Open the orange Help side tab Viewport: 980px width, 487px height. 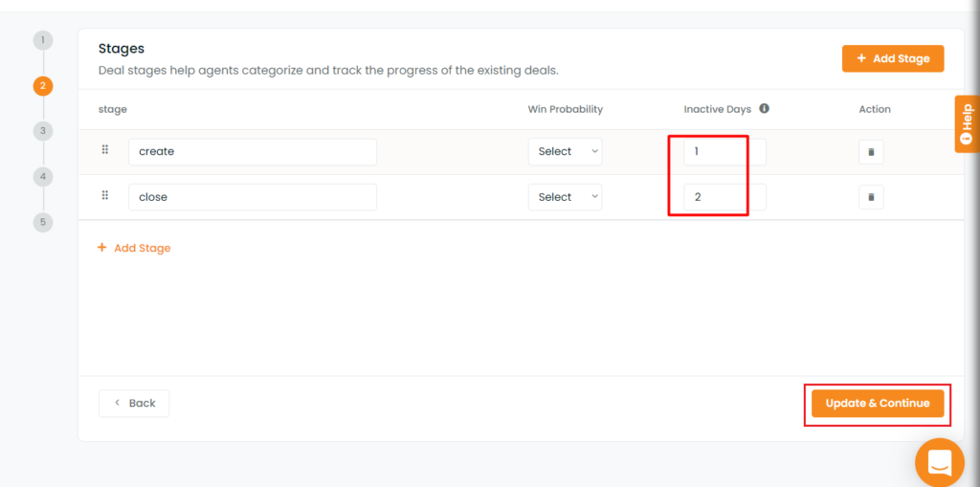(x=967, y=123)
